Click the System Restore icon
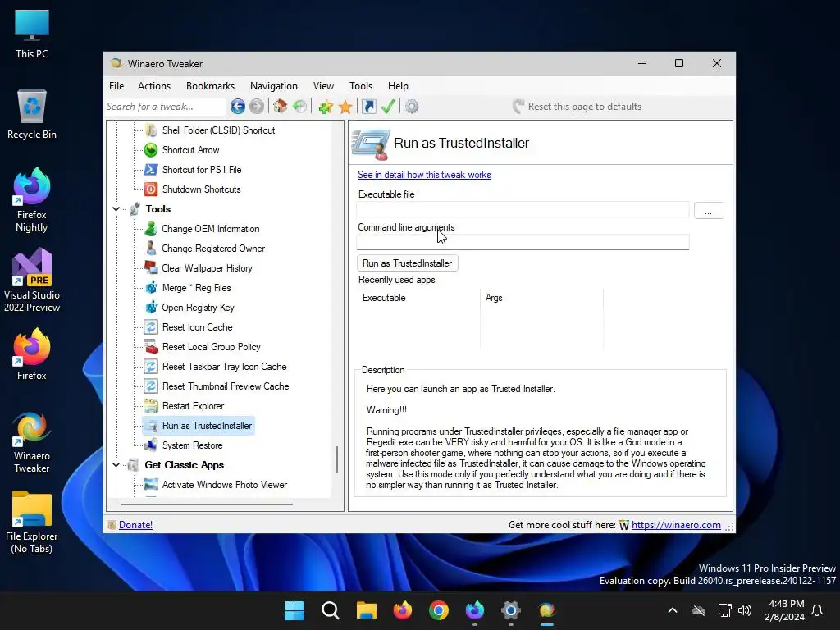Viewport: 840px width, 630px height. 151,445
